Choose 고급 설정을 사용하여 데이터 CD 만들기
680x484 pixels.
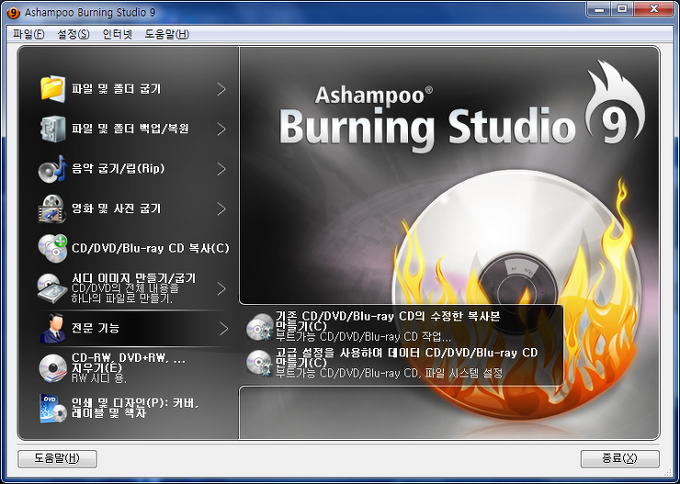coord(407,357)
